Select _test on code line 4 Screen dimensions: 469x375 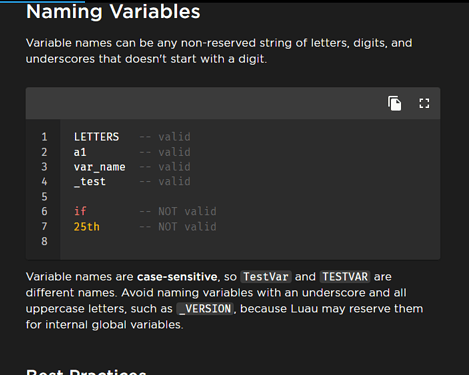pyautogui.click(x=90, y=182)
